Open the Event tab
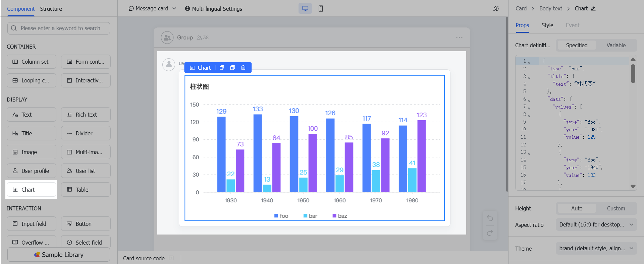644x264 pixels. [x=572, y=25]
